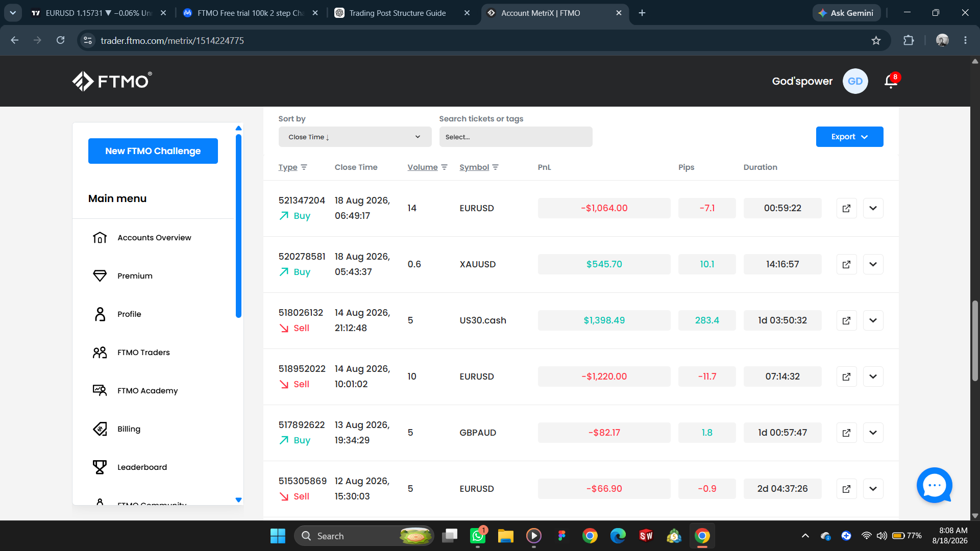Click the Billing tag icon

coord(100,429)
